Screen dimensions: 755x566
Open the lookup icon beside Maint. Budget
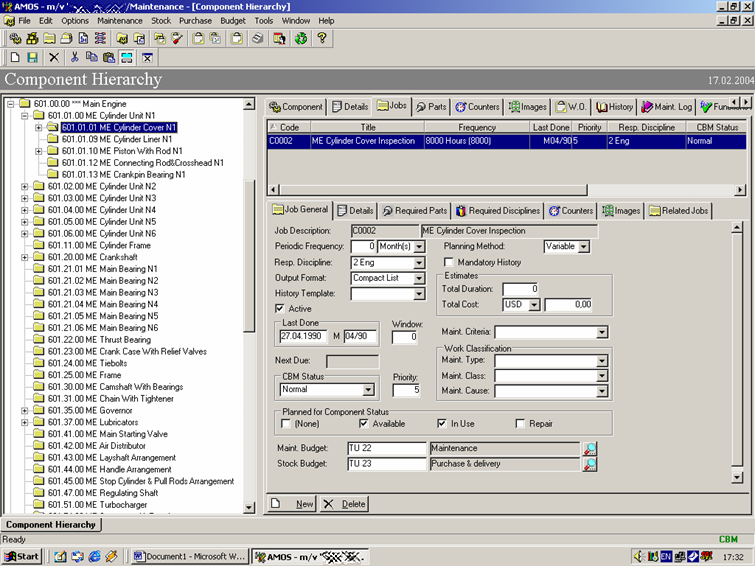click(x=590, y=449)
